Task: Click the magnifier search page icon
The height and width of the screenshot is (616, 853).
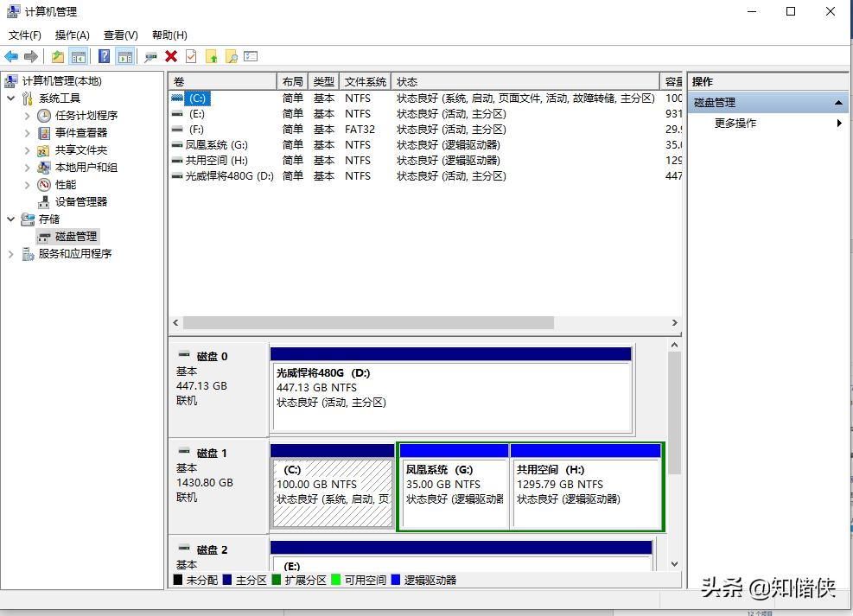Action: pyautogui.click(x=232, y=56)
